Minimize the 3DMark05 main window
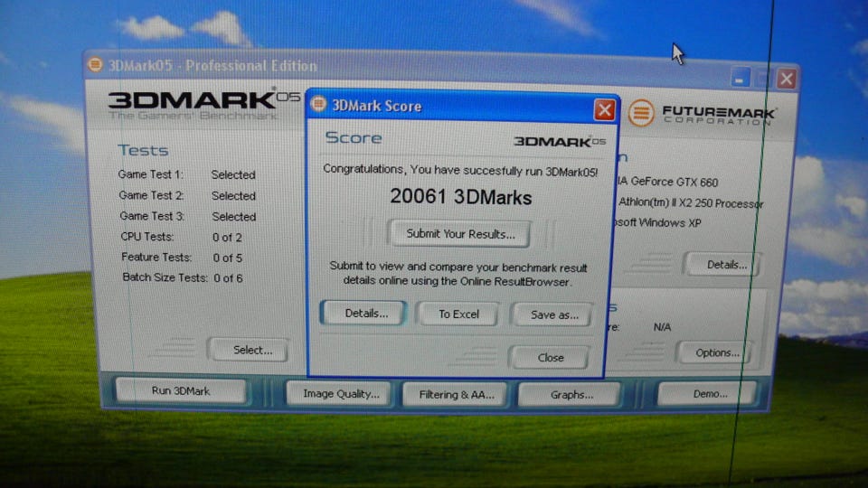This screenshot has height=488, width=868. pyautogui.click(x=740, y=78)
